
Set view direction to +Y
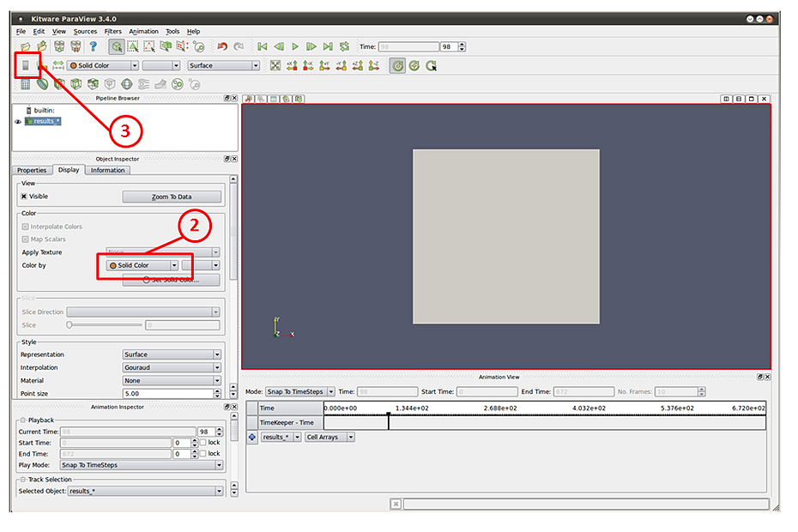click(324, 66)
